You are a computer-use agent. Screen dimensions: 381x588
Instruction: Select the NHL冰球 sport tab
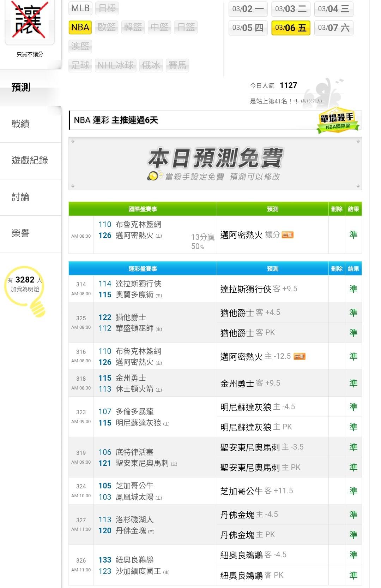115,65
